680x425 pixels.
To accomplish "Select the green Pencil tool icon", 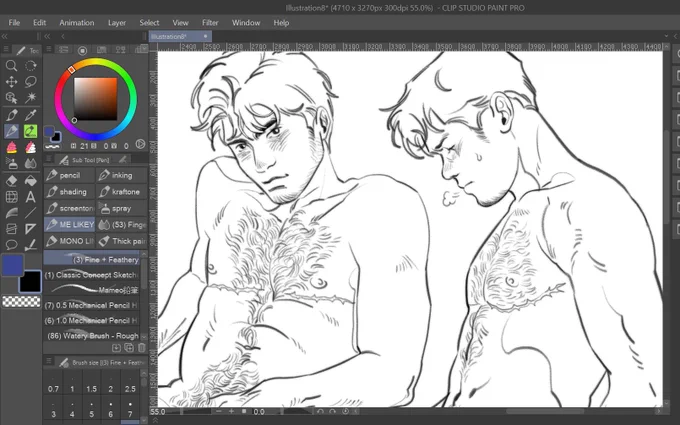I will [30, 131].
